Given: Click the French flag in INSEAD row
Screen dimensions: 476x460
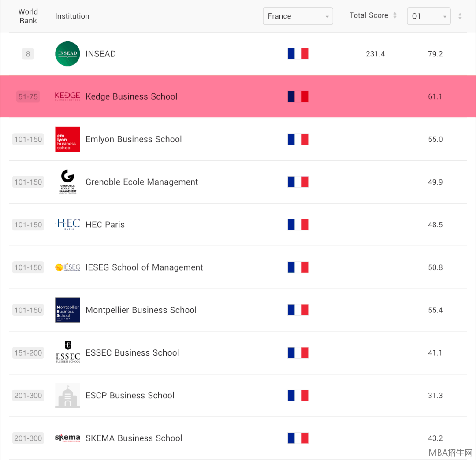Looking at the screenshot, I should click(298, 54).
